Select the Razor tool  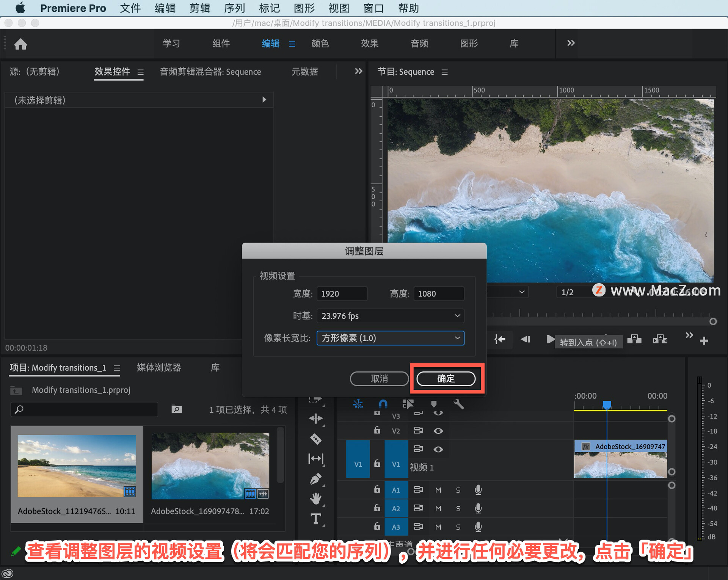(x=315, y=439)
